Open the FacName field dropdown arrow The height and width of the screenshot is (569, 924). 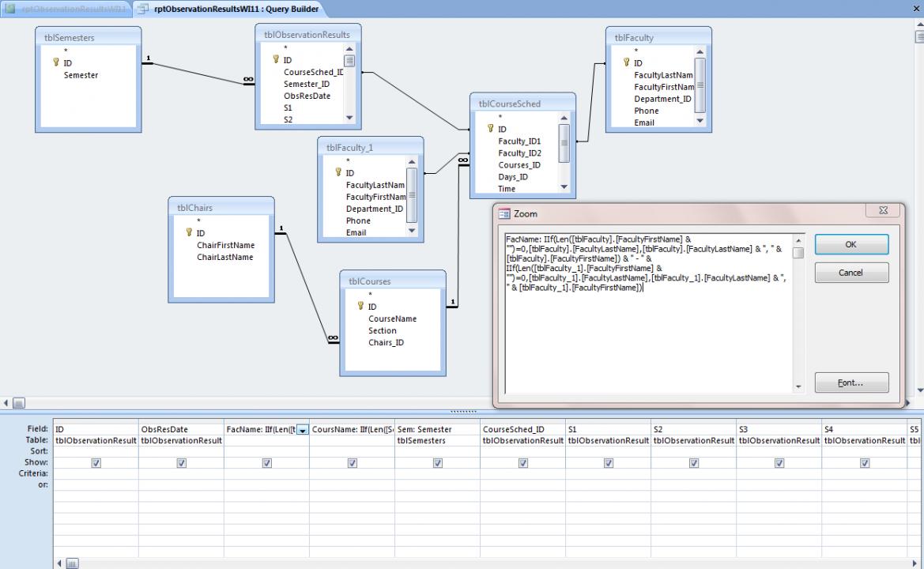pos(302,430)
